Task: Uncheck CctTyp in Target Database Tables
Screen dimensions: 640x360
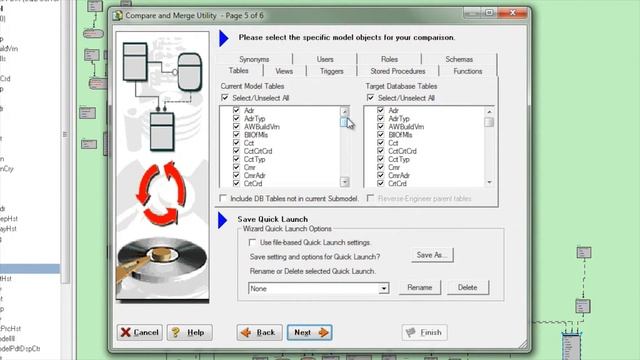Action: (x=380, y=159)
